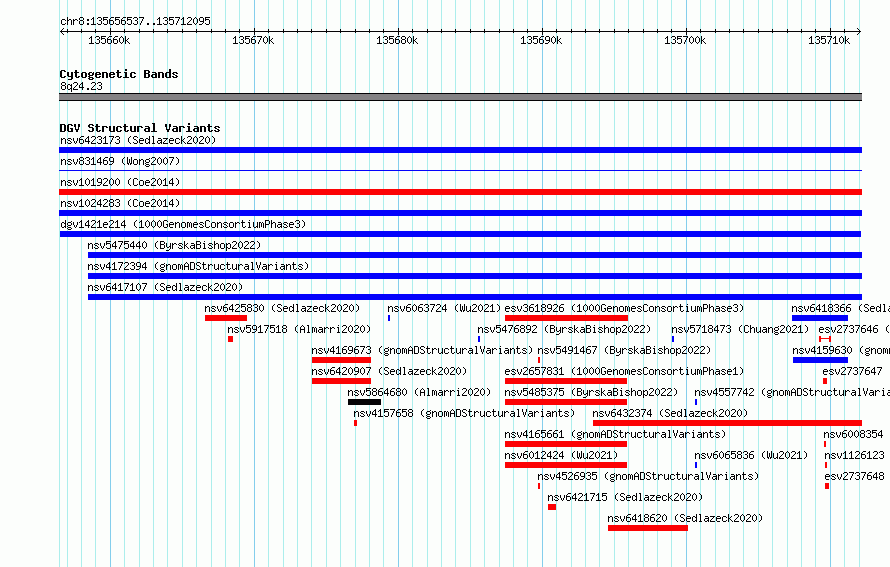Open nsv1024283 (Coe2014) variant label
Viewport: 890px width, 567px height.
[x=120, y=203]
